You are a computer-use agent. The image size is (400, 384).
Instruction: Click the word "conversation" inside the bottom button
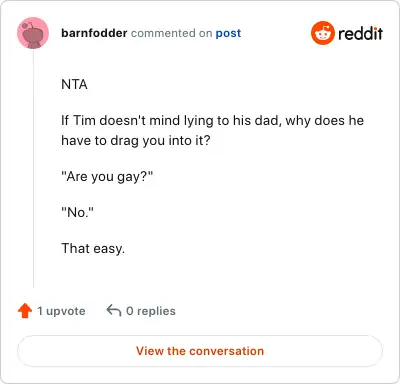click(227, 351)
